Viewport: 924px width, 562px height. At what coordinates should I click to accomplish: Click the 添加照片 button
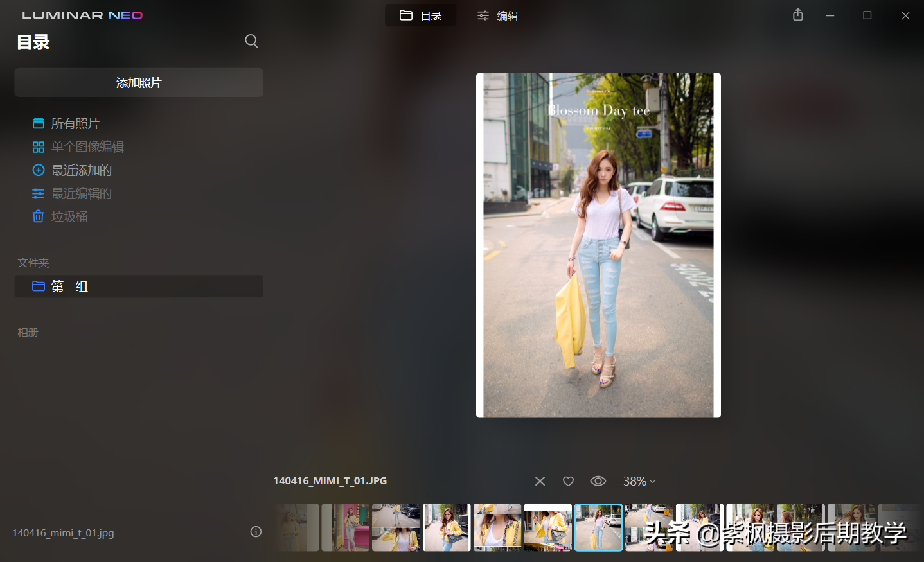139,83
